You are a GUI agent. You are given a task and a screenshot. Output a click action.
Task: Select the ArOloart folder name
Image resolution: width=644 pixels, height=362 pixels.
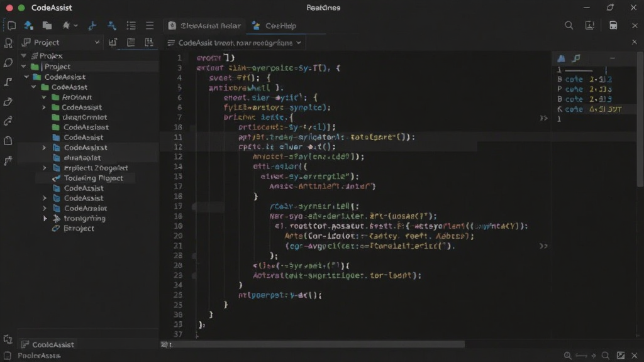point(77,97)
